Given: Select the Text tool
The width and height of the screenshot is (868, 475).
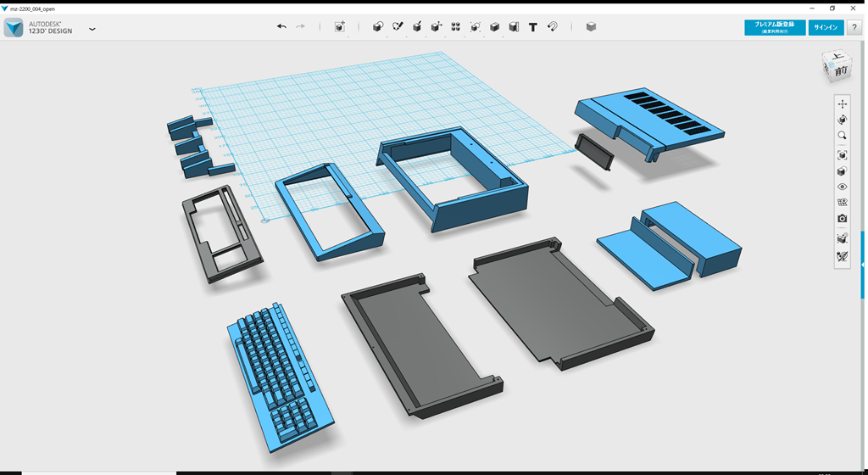Looking at the screenshot, I should [x=532, y=27].
